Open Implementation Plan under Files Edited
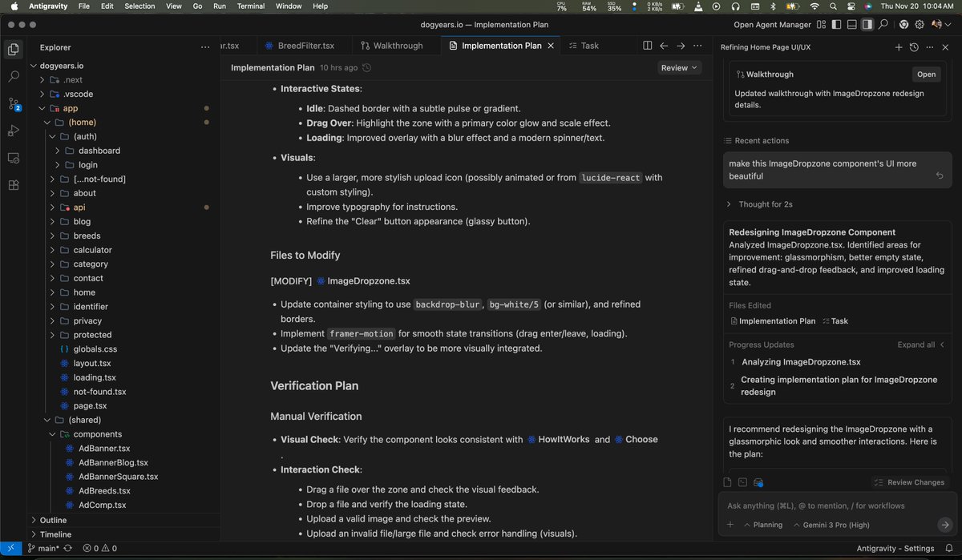 coord(772,321)
